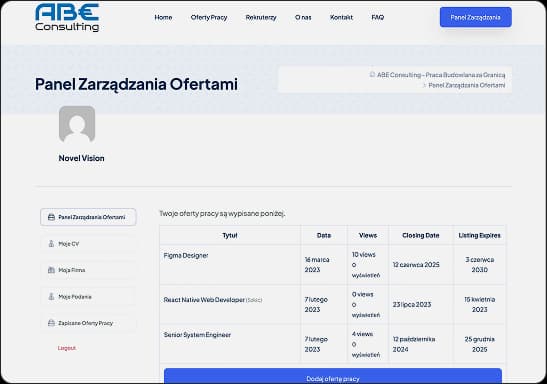This screenshot has height=384, width=547.
Task: Click the Novel Vision profile avatar
Action: tap(77, 124)
